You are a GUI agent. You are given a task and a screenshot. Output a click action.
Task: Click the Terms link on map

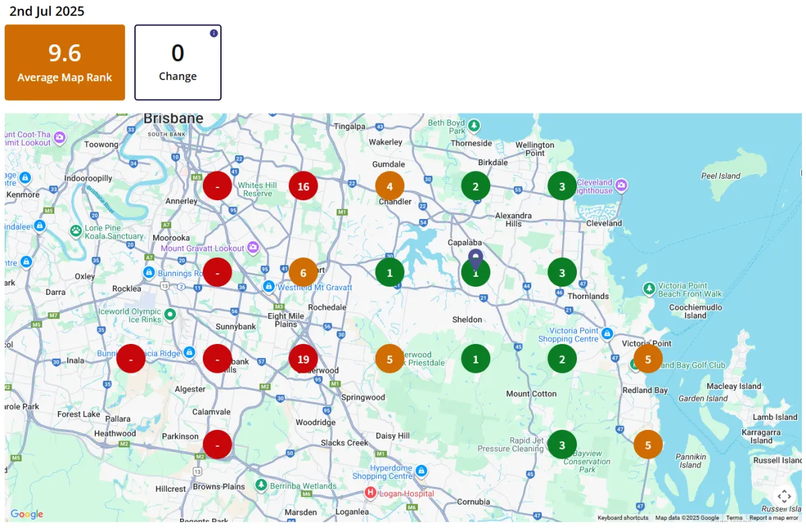(734, 518)
